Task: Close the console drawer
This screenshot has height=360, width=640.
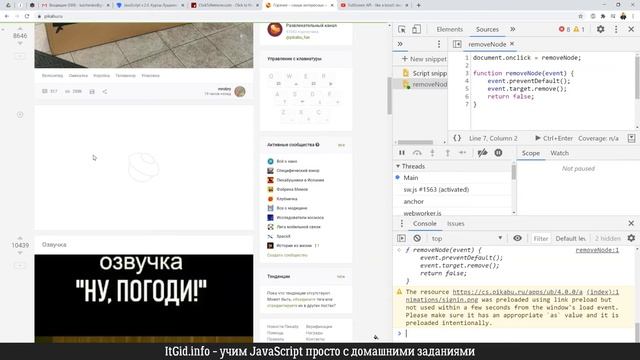Action: tap(631, 223)
